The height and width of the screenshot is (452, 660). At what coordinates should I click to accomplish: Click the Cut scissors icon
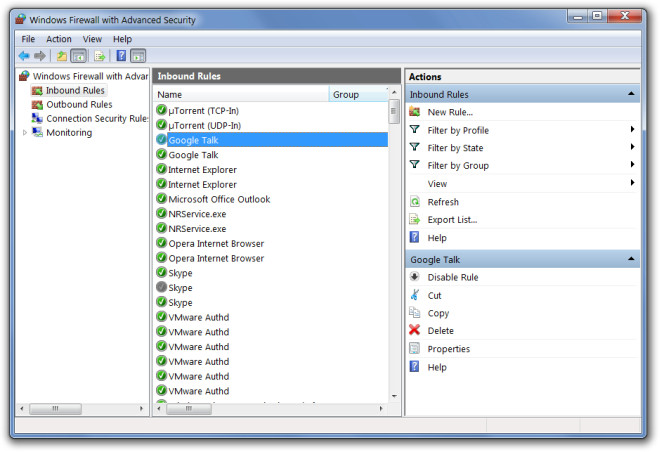(x=415, y=295)
